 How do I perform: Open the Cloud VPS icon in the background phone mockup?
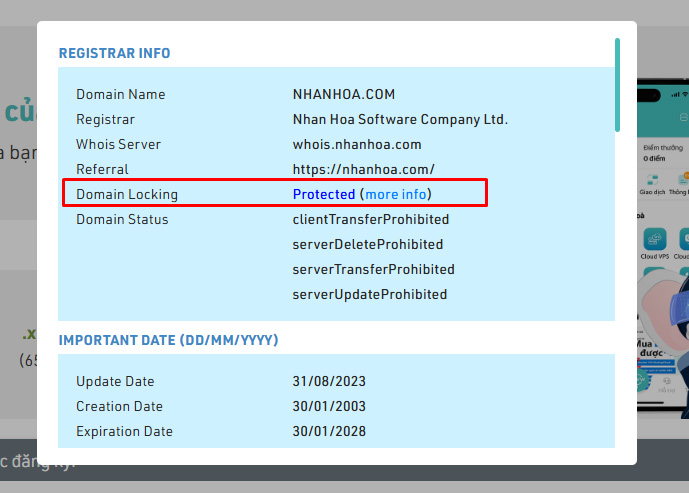click(x=655, y=239)
